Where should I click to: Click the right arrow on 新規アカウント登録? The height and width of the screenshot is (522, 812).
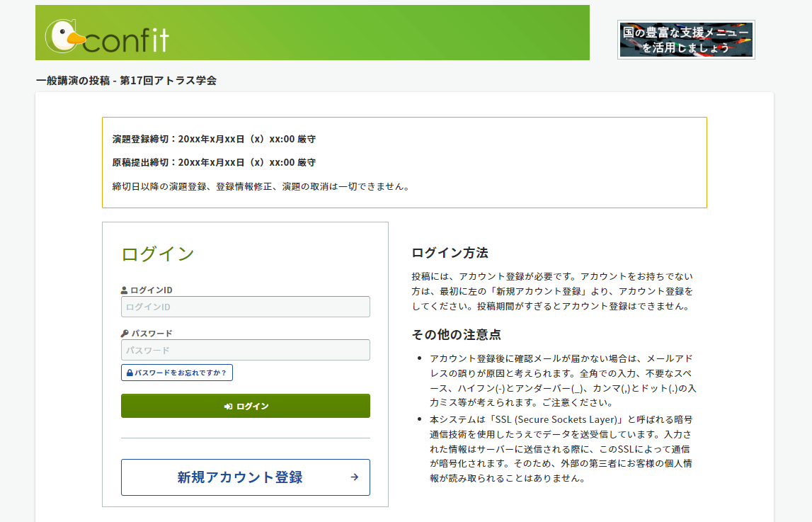[x=354, y=477]
